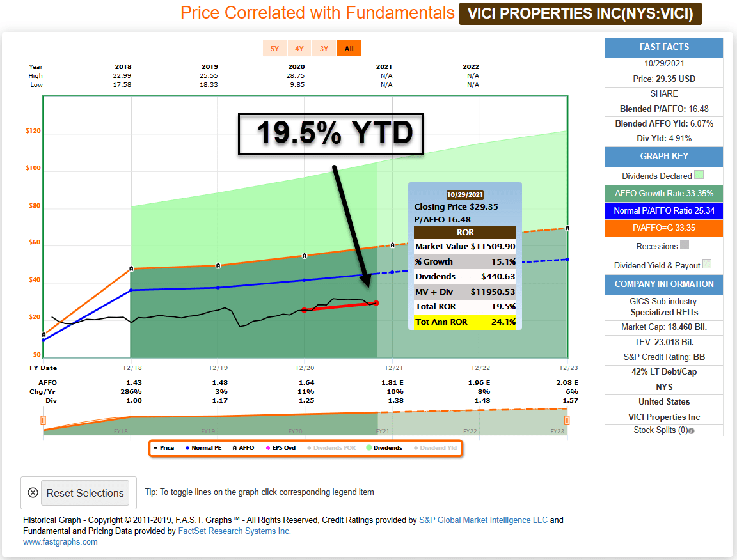
Task: Click the AFFO marker at 12/20
Action: (x=305, y=256)
